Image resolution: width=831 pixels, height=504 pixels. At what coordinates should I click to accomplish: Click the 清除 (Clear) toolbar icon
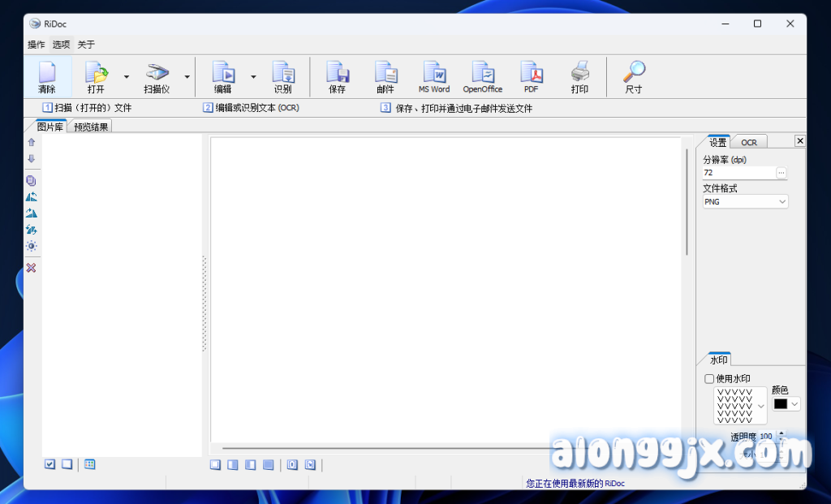[x=47, y=77]
